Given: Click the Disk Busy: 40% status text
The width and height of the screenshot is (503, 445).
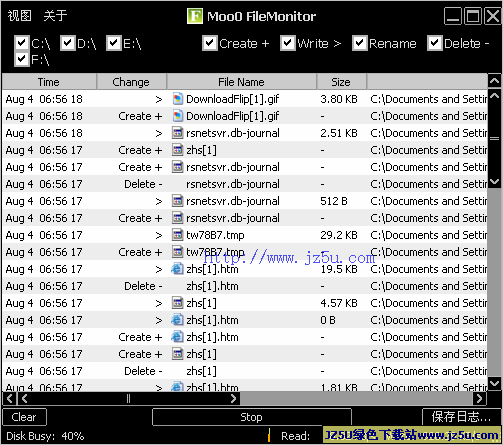Looking at the screenshot, I should point(45,436).
